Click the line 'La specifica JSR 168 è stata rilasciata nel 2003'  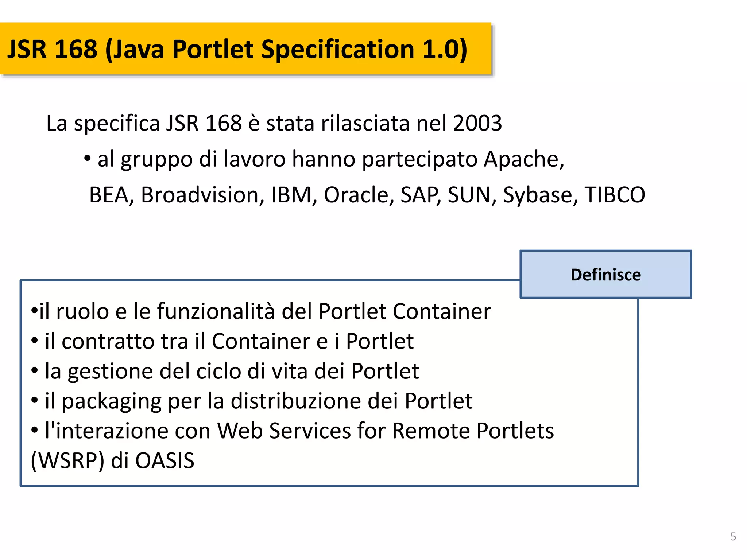pos(274,123)
